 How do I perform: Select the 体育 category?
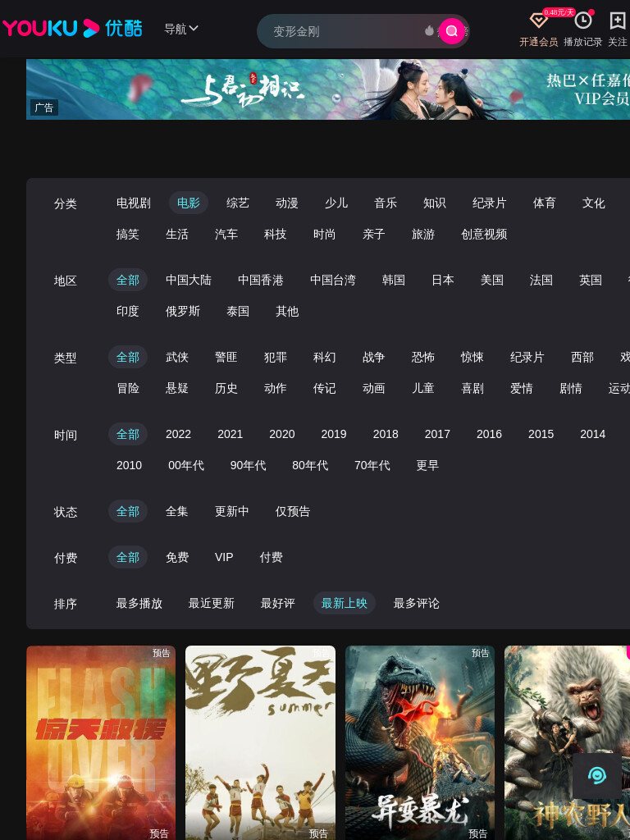pyautogui.click(x=545, y=203)
